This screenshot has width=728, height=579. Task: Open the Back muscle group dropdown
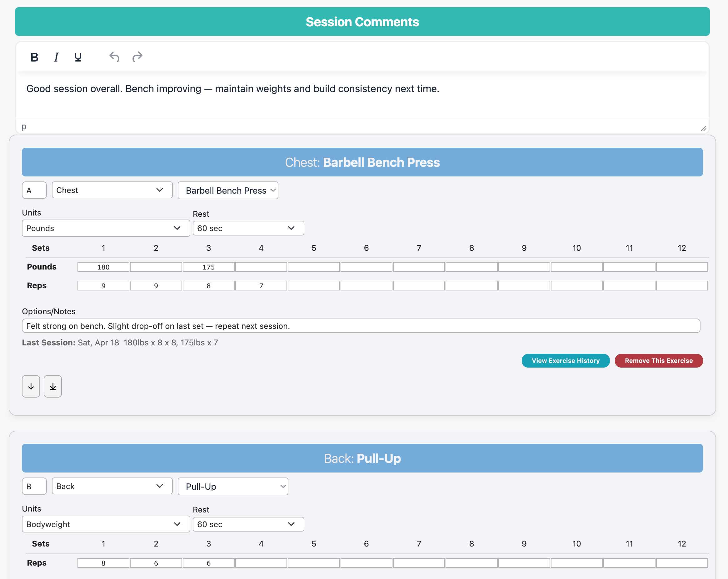(x=112, y=486)
